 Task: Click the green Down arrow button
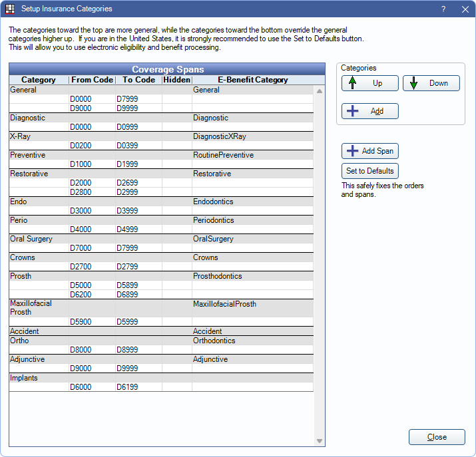coord(431,83)
